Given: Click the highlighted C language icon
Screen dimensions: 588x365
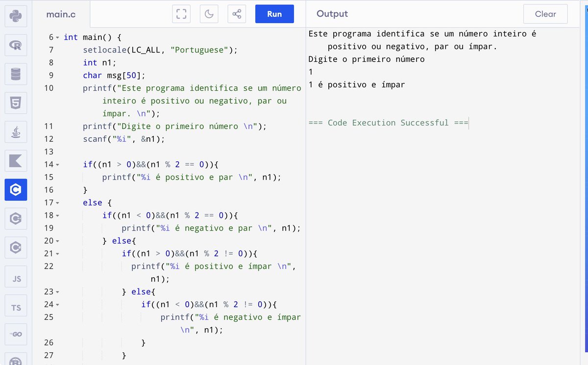Looking at the screenshot, I should pos(16,190).
